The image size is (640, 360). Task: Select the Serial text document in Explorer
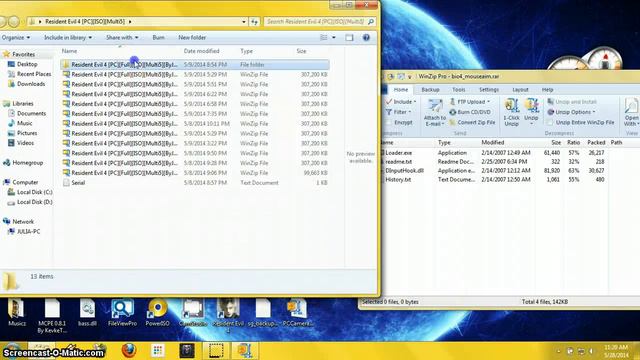[x=195, y=182]
